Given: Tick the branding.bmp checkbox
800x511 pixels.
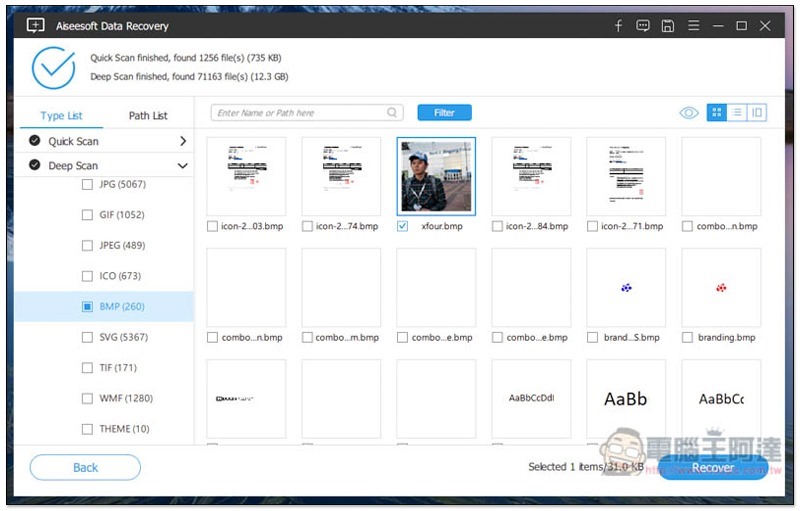Looking at the screenshot, I should (x=688, y=338).
